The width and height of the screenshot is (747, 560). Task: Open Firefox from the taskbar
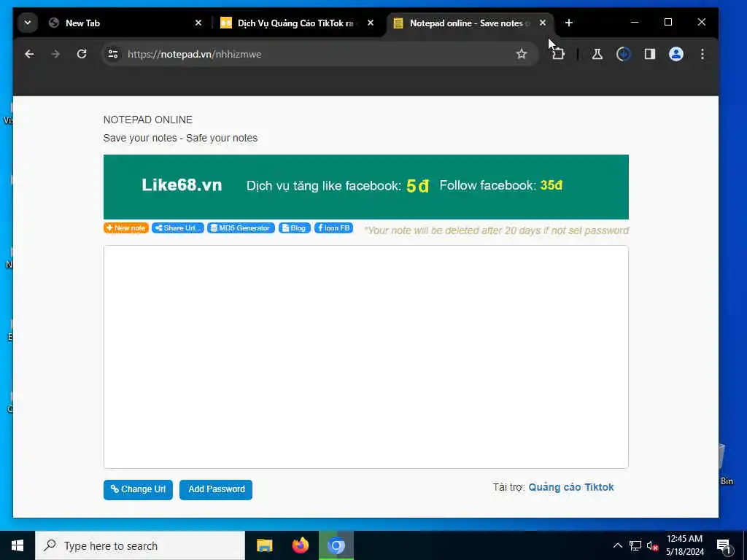pos(300,545)
